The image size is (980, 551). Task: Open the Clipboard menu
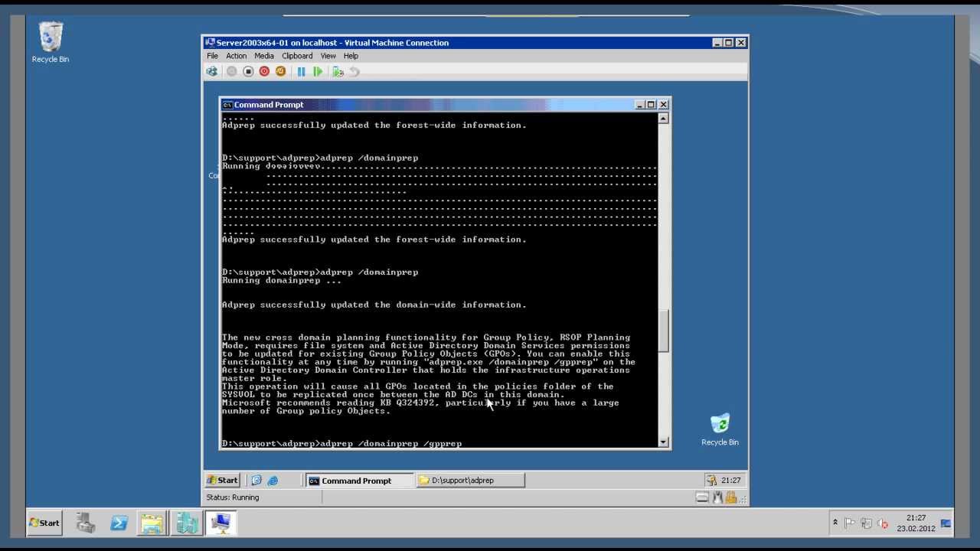click(297, 56)
